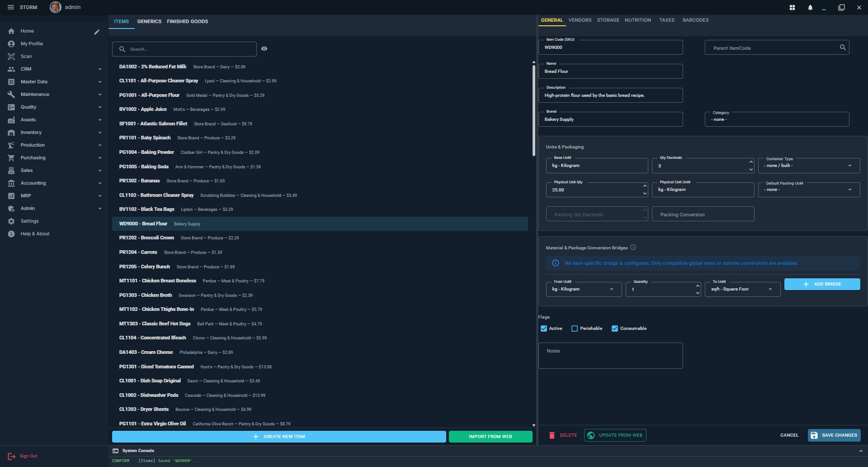The height and width of the screenshot is (467, 868).
Task: Click the Purchasing cart icon
Action: (x=11, y=158)
